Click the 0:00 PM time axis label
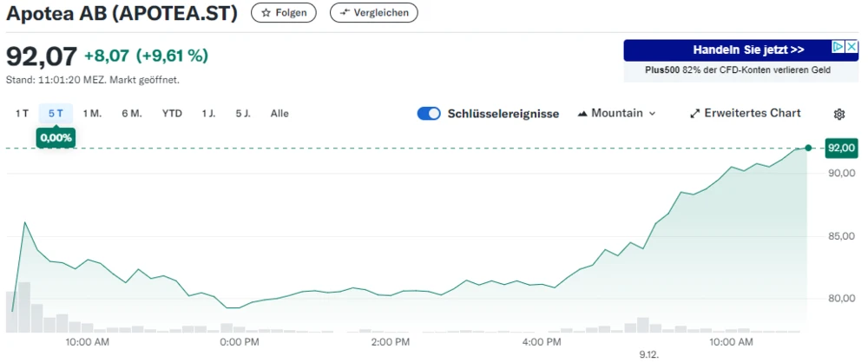 [x=239, y=342]
